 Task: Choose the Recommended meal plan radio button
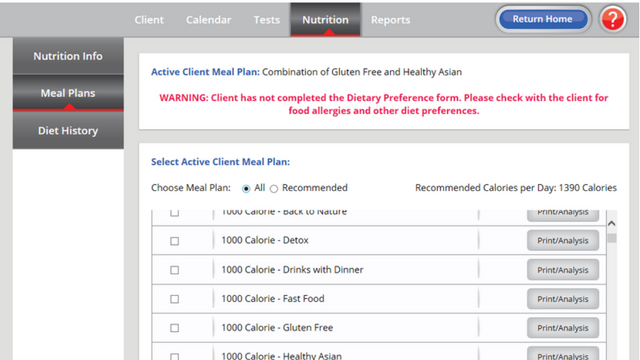pyautogui.click(x=274, y=189)
